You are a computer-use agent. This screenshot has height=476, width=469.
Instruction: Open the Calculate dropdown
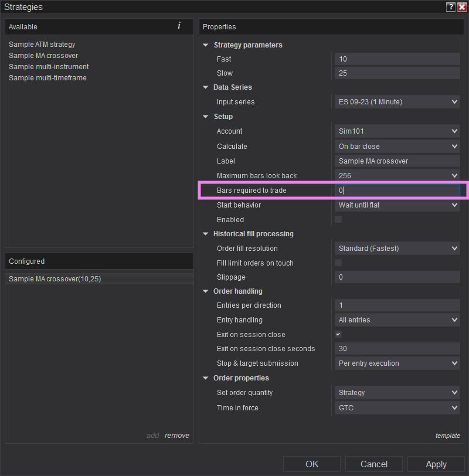pyautogui.click(x=397, y=147)
